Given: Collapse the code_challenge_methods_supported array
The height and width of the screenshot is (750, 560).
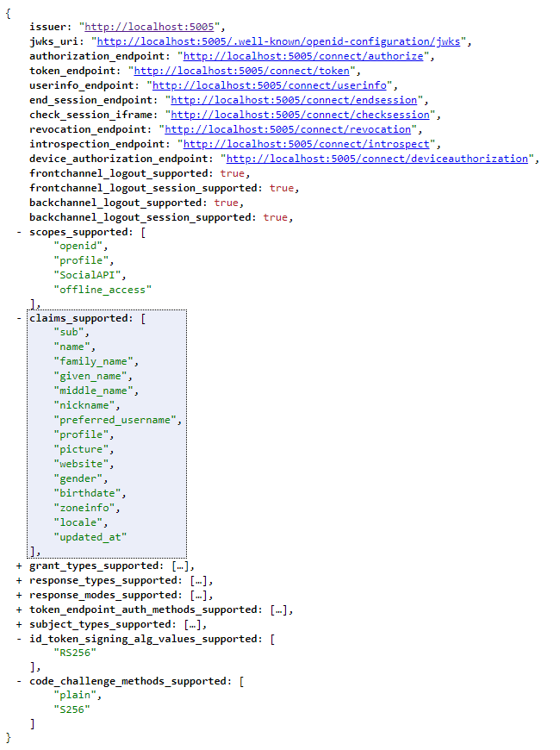Looking at the screenshot, I should tap(19, 680).
